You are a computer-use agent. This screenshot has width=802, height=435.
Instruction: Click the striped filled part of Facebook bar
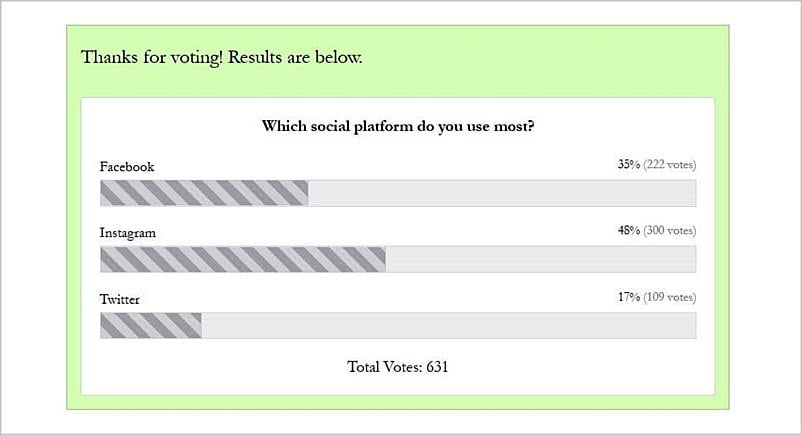point(204,193)
